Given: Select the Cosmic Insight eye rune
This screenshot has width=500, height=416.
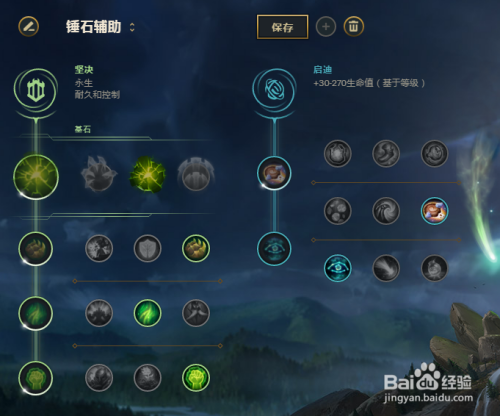Looking at the screenshot, I should point(338,268).
